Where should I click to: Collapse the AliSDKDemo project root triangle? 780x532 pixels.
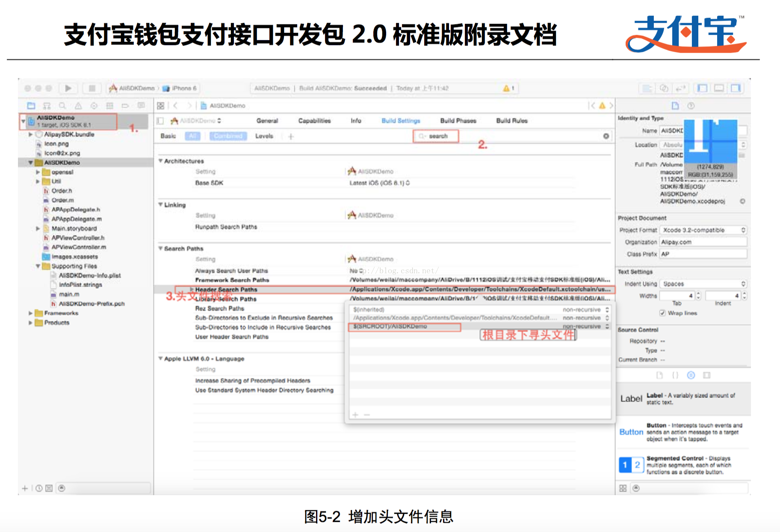[x=23, y=121]
